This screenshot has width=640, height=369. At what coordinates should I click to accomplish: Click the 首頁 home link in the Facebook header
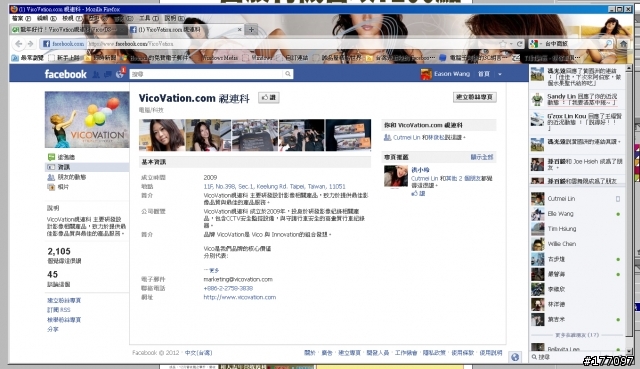tap(484, 74)
